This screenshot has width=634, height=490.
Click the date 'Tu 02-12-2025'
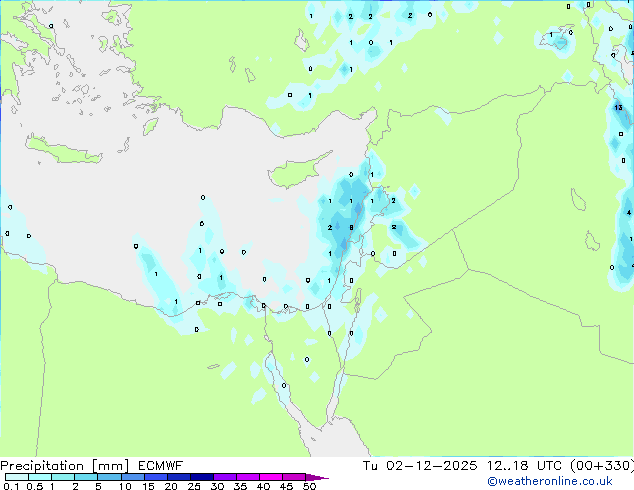[x=420, y=466]
